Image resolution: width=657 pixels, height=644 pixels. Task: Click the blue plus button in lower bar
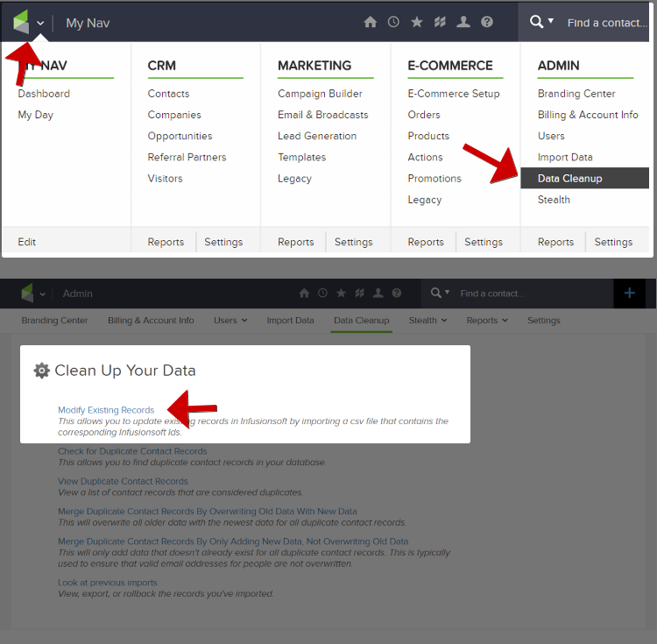pyautogui.click(x=629, y=294)
